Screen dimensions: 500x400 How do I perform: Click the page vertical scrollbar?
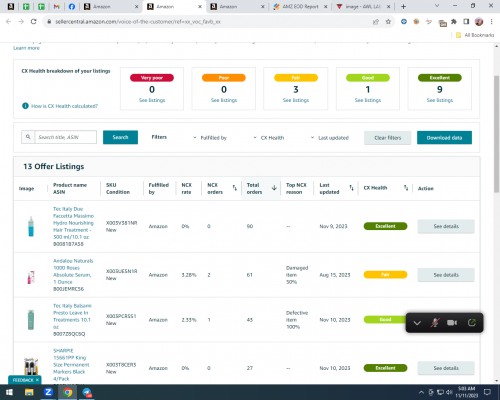point(497,134)
